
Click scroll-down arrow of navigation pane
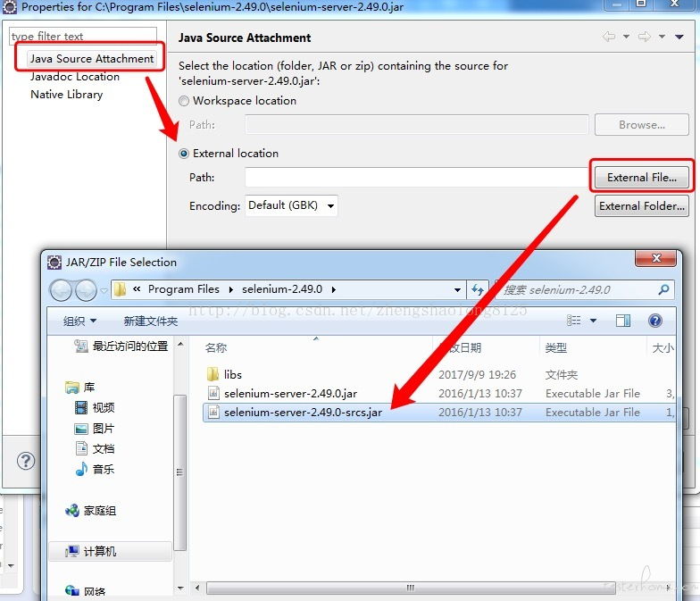180,588
